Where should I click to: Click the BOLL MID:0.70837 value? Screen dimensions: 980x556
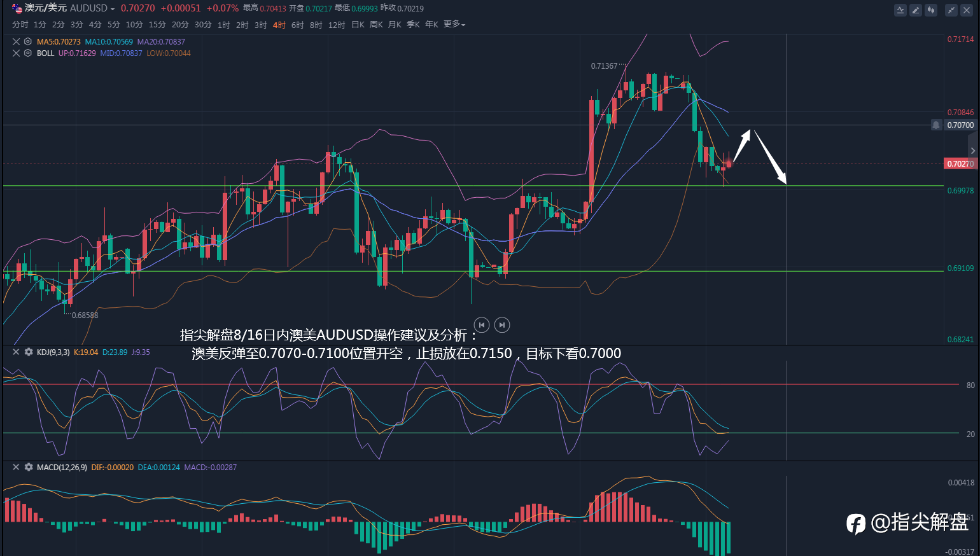(121, 53)
